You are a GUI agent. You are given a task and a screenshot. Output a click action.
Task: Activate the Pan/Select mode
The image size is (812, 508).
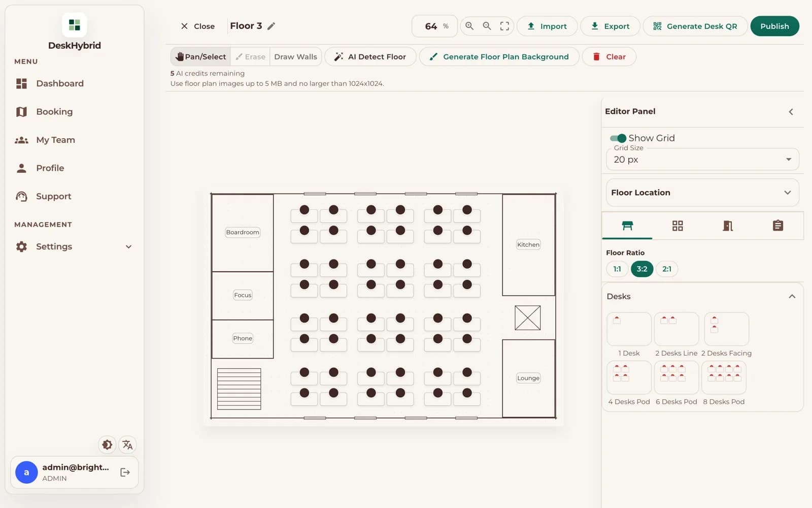point(200,57)
